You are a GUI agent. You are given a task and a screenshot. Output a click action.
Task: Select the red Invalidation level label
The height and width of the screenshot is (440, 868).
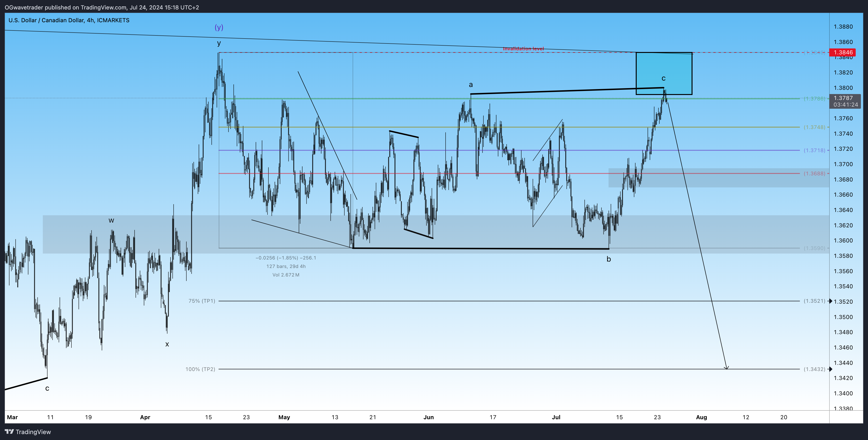[523, 49]
